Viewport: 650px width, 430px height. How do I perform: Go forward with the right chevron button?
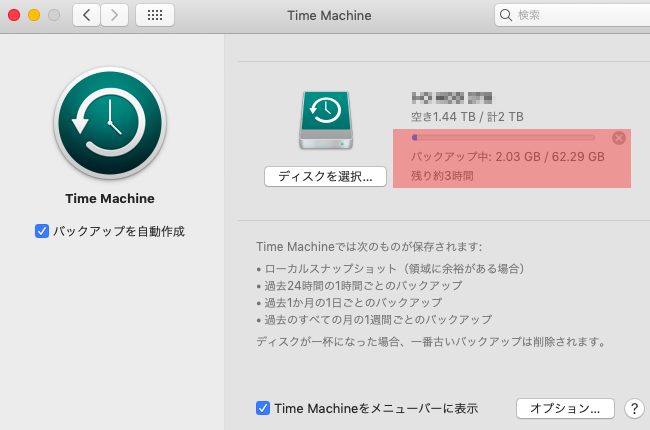click(115, 15)
